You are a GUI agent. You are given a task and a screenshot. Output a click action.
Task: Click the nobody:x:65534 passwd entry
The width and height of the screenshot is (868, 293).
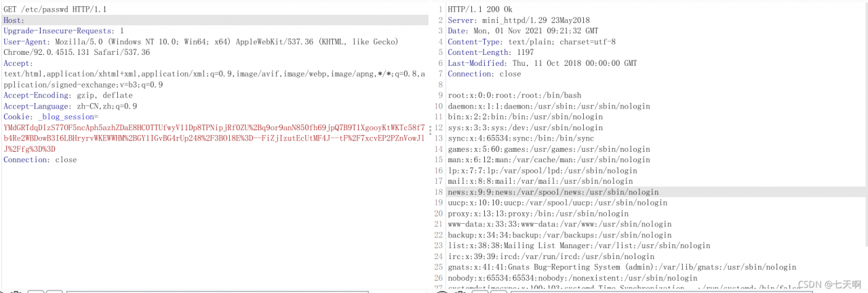tap(572, 278)
